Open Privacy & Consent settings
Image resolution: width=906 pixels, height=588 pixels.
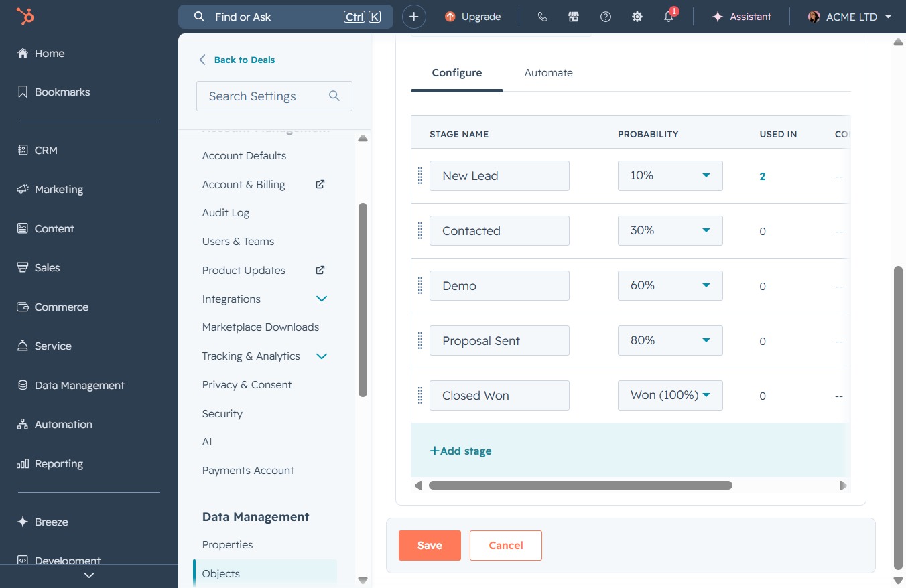tap(247, 384)
